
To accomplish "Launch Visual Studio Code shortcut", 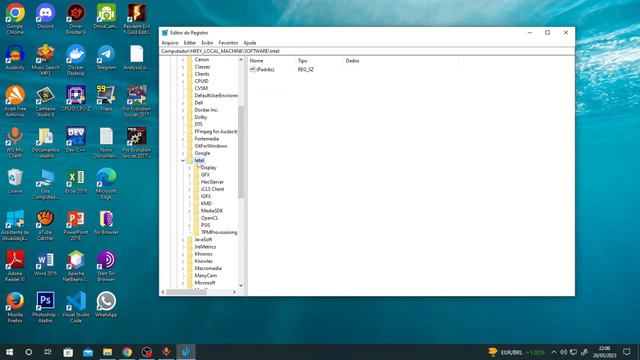I will click(x=76, y=307).
